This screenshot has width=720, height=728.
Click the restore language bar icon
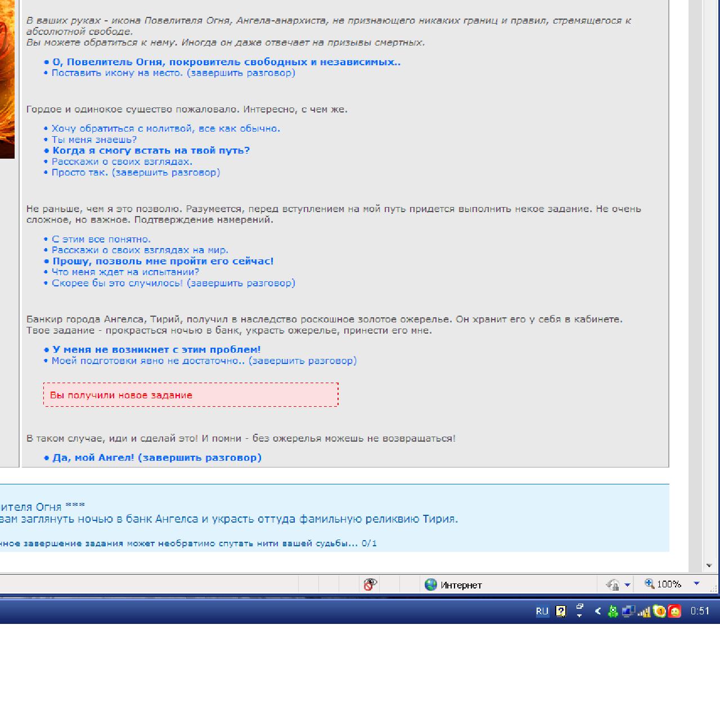(x=579, y=607)
